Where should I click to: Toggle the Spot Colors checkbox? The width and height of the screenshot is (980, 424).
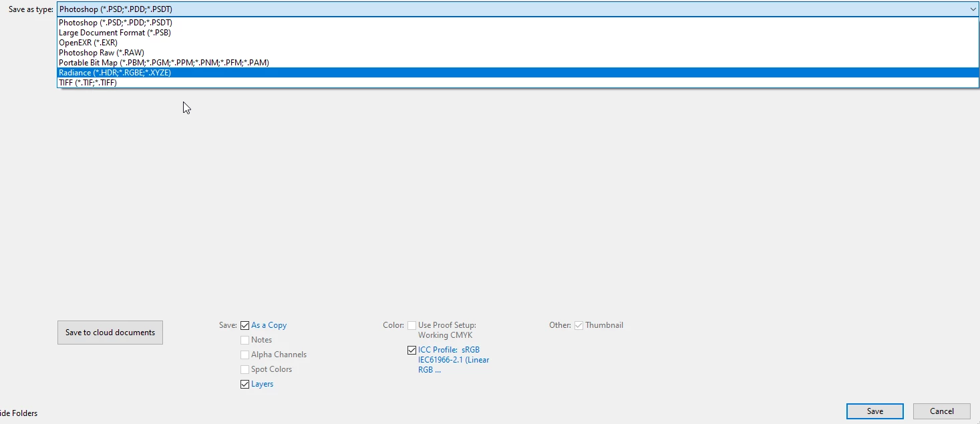pos(244,370)
